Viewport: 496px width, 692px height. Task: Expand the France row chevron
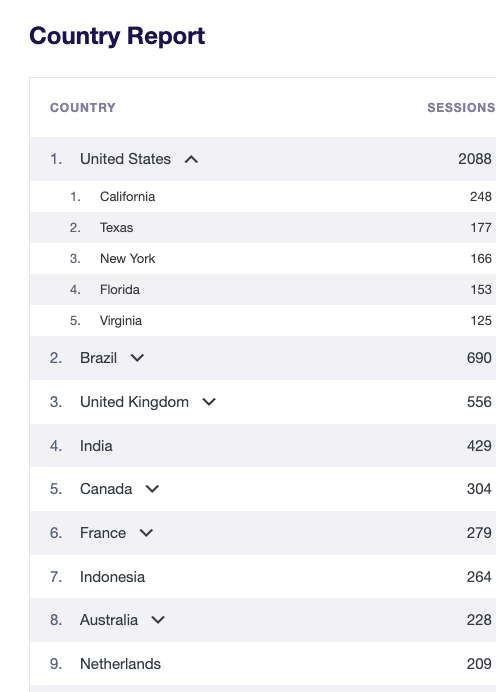point(146,533)
